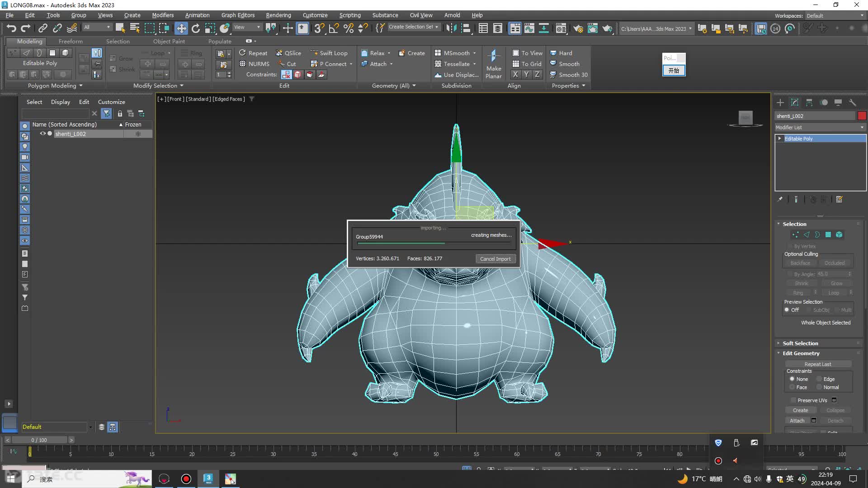Open the Modifiers menu
The height and width of the screenshot is (488, 868).
163,15
